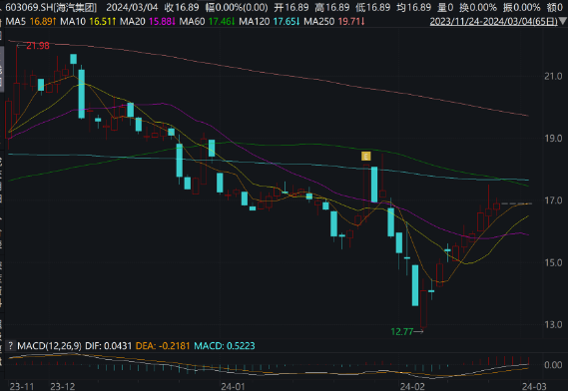Select the MA20 15.88 moving average label
The image size is (569, 392).
click(148, 22)
